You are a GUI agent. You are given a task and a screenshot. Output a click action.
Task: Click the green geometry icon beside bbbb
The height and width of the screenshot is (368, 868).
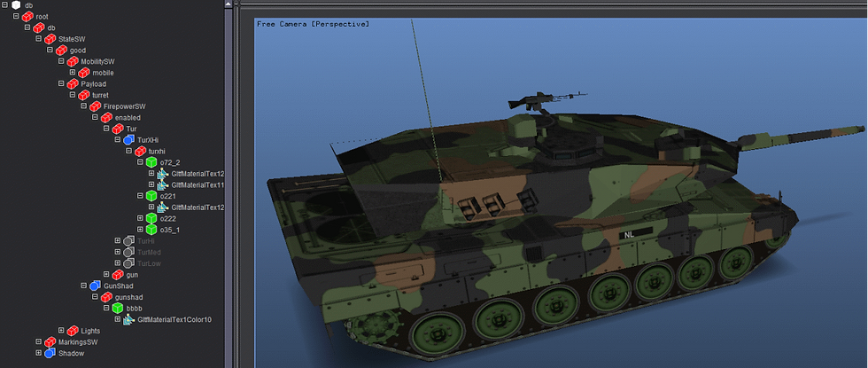pos(117,308)
